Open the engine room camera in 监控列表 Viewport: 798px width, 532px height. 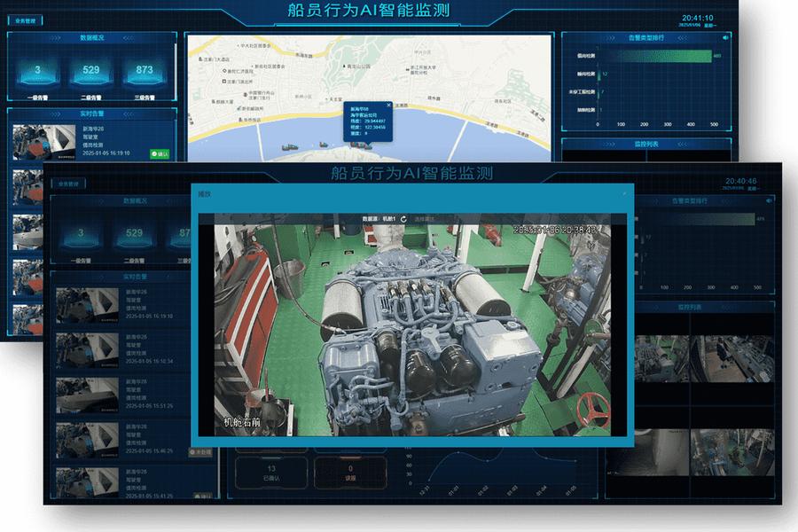661,358
